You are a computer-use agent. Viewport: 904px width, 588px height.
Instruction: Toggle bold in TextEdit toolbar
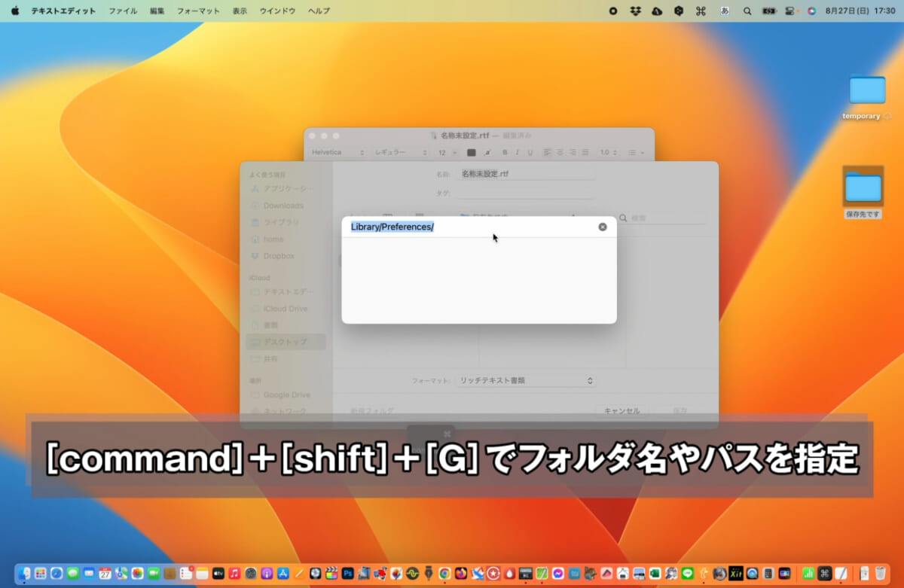click(505, 152)
